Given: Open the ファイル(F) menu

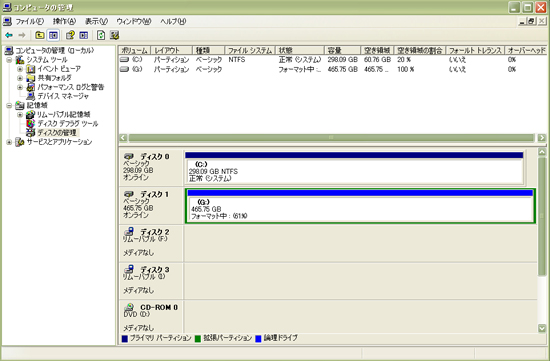Looking at the screenshot, I should [x=29, y=21].
